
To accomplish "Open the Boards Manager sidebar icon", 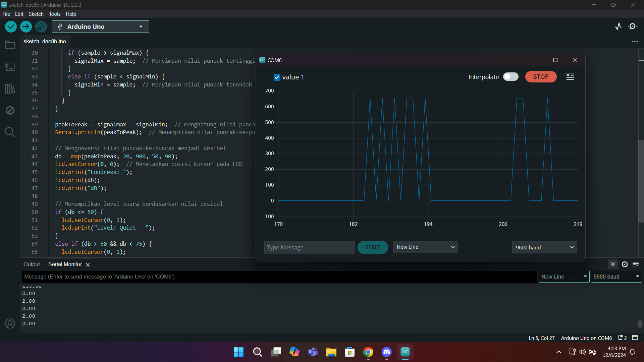I will (10, 67).
